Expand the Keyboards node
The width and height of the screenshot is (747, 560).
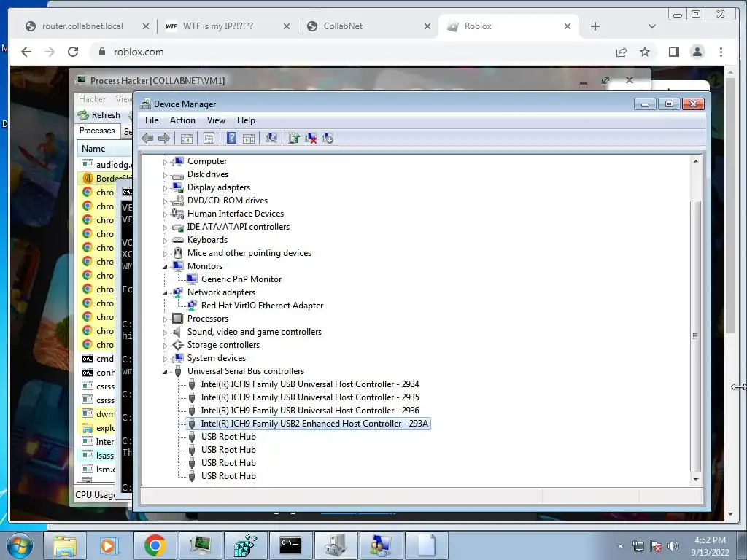click(x=166, y=241)
